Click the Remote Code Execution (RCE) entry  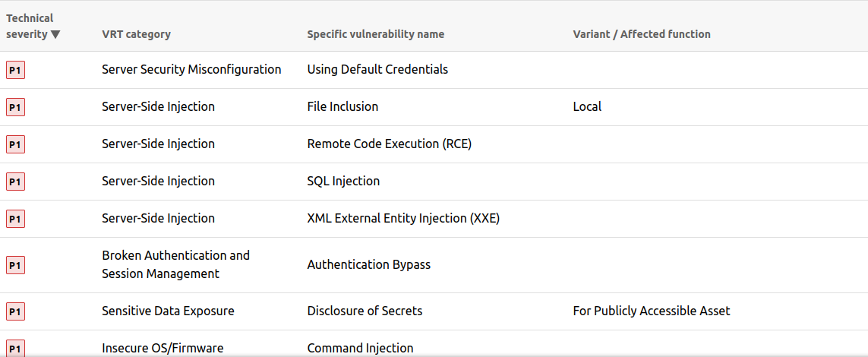pos(389,144)
